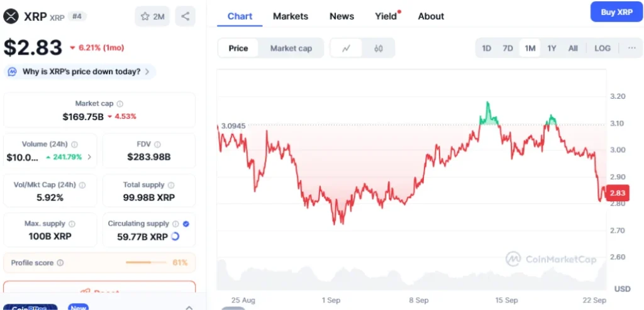This screenshot has width=644, height=310.
Task: Select the Market cap toggle option
Action: click(291, 48)
